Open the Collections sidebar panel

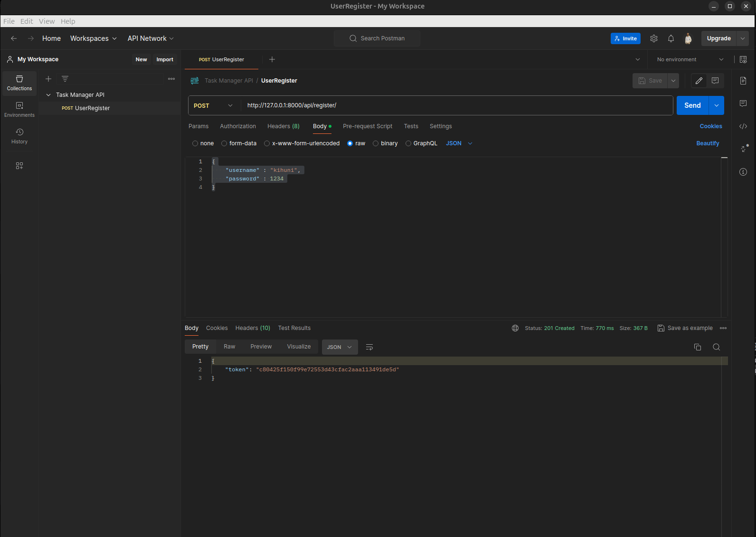tap(19, 83)
